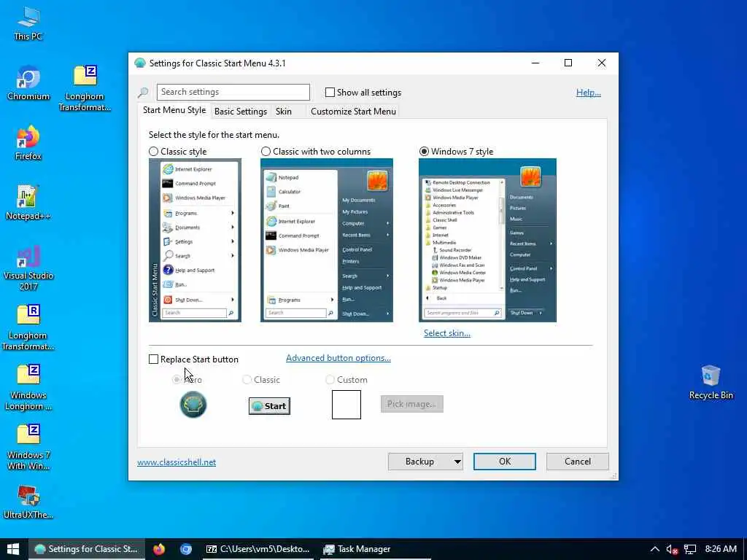Select Aero shell start button image
The image size is (747, 560).
[193, 404]
